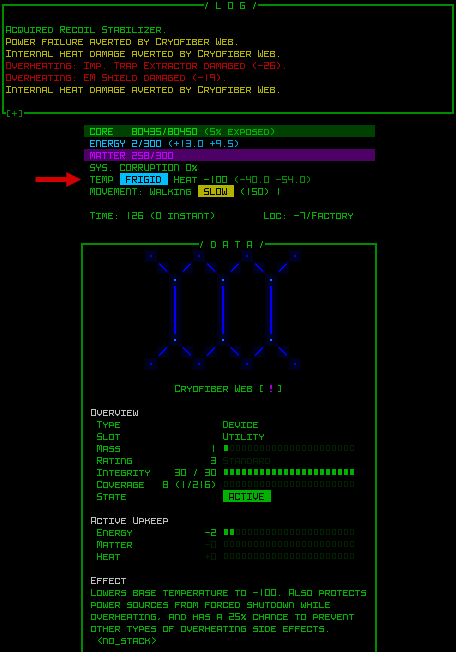This screenshot has height=652, width=456.
Task: Click the Imp. Trap Extractor damaged log entry
Action: [146, 66]
